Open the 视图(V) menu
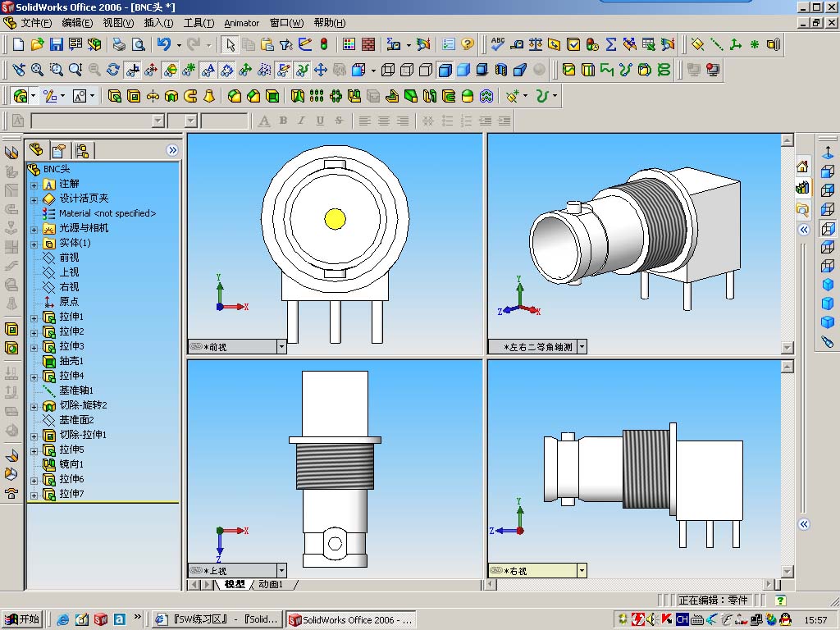 [x=118, y=23]
